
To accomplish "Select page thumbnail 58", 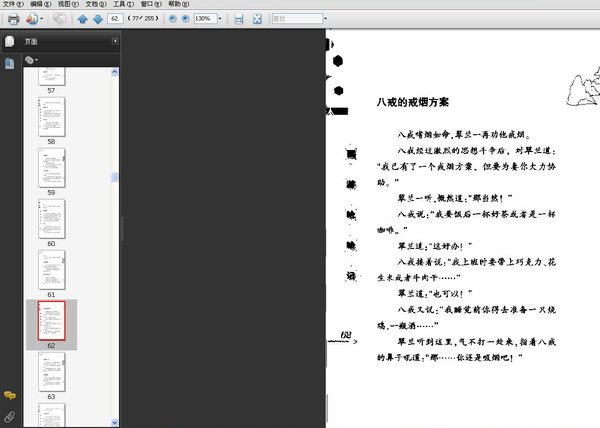I will 52,117.
